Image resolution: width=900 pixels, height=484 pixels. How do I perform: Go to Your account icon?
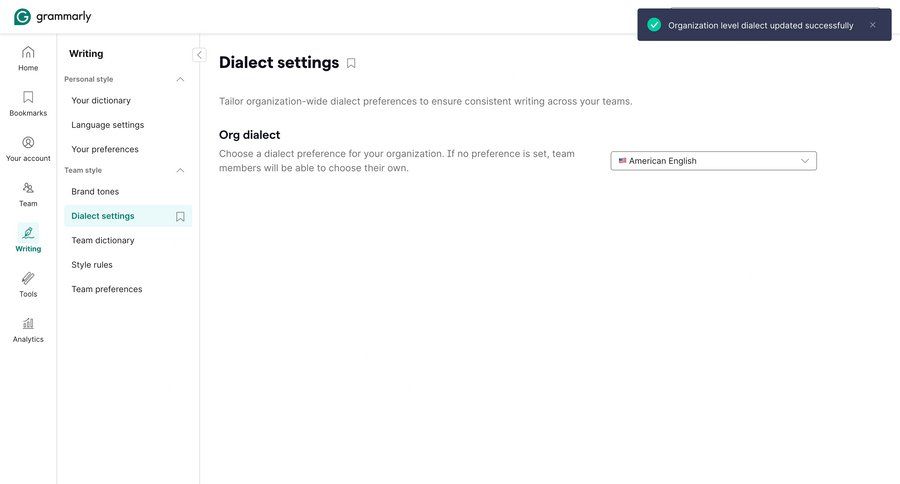click(x=28, y=143)
